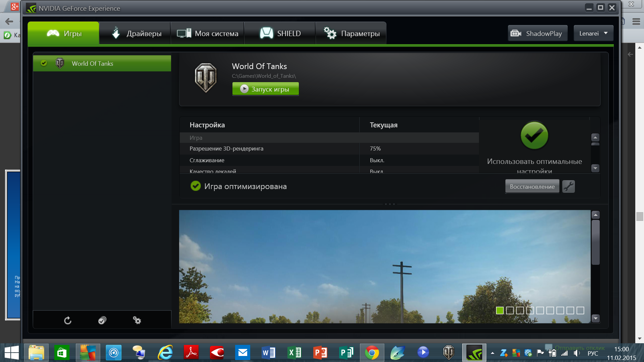This screenshot has height=362, width=644.
Task: Open Windows Store from taskbar
Action: [62, 353]
